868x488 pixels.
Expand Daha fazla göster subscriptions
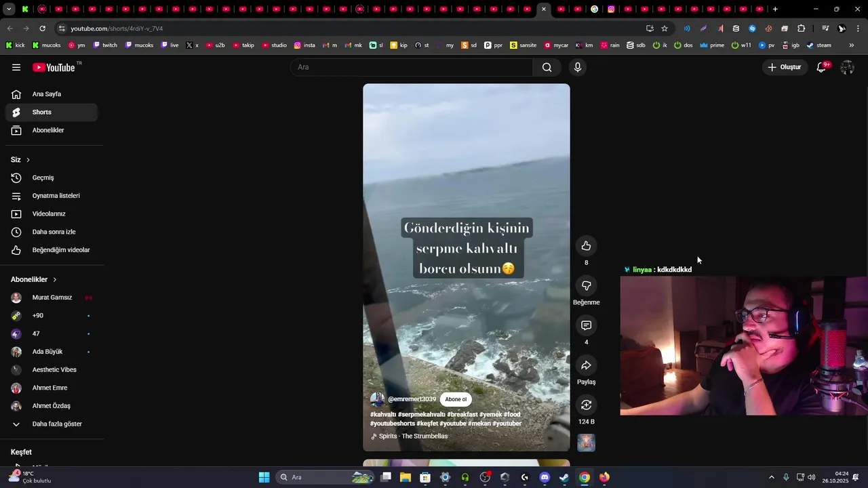coord(52,424)
